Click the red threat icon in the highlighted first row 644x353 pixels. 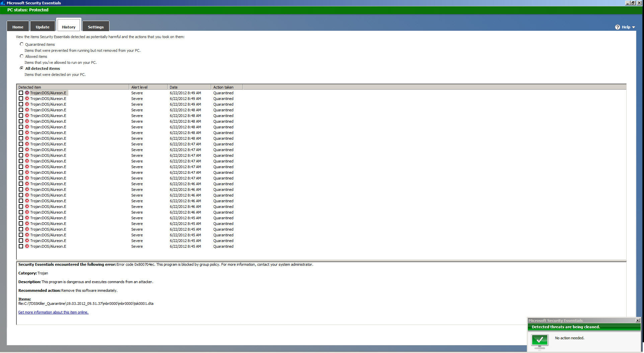pyautogui.click(x=27, y=93)
